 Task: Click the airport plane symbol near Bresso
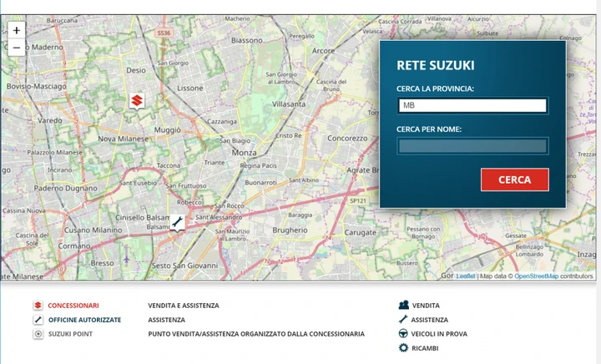point(127,260)
